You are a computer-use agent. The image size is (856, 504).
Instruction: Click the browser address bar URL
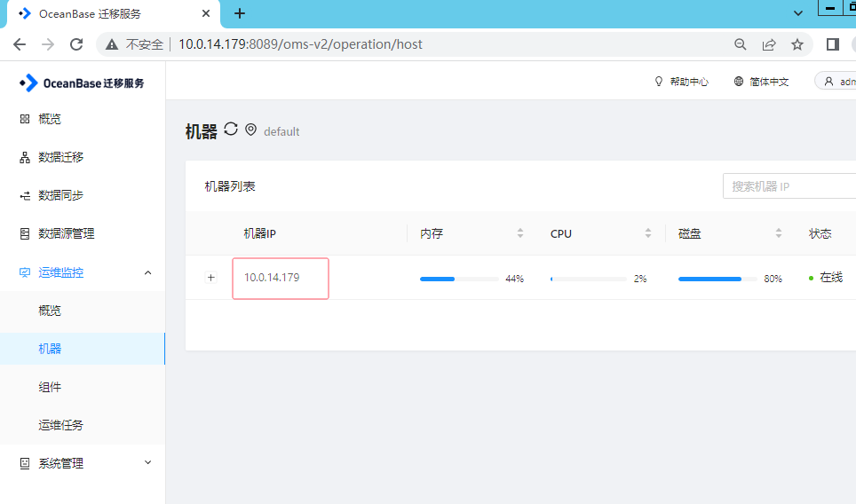tap(300, 44)
